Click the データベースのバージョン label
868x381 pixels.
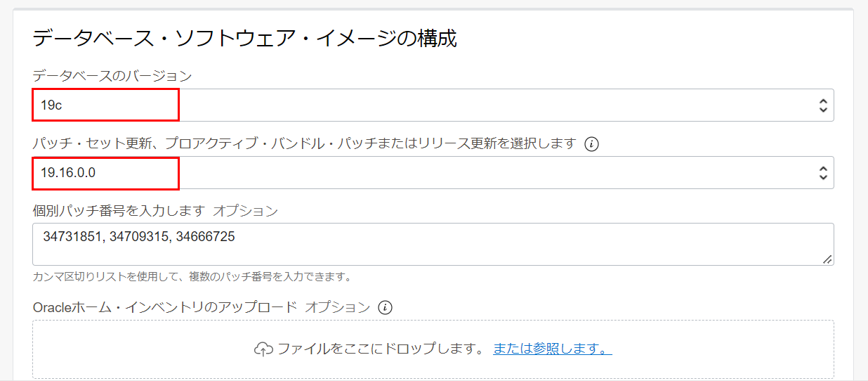pyautogui.click(x=112, y=75)
